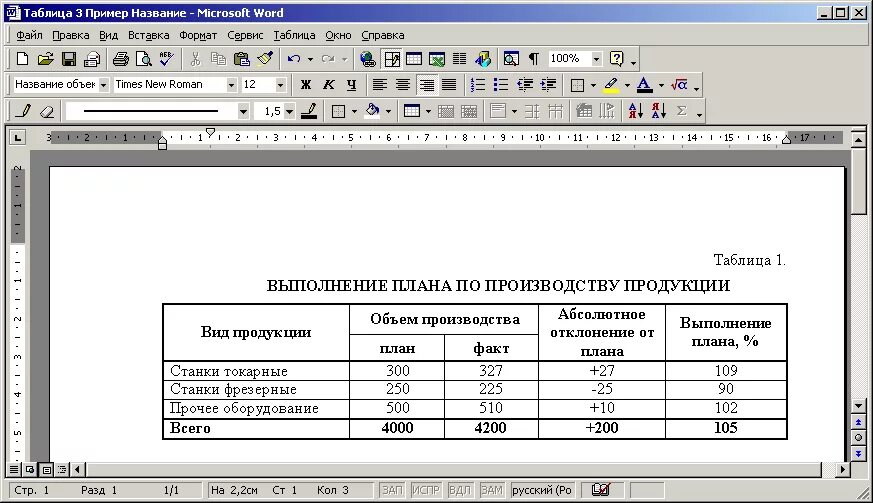873x503 pixels.
Task: Open the line weight 1,5 dropdown
Action: 289,111
